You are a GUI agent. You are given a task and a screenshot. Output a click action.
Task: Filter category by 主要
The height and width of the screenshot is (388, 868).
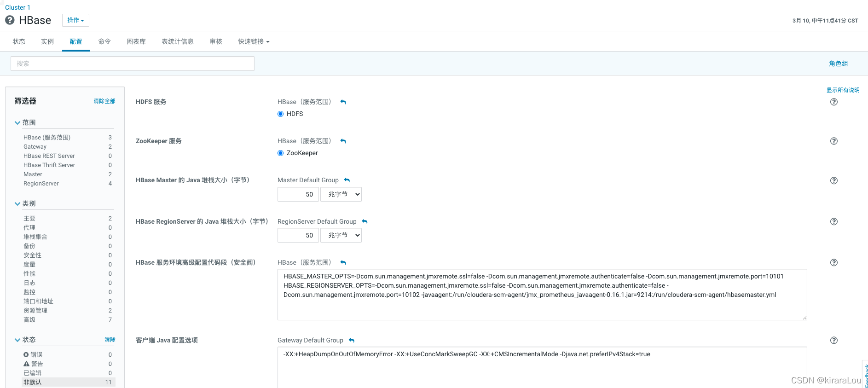tap(68, 219)
